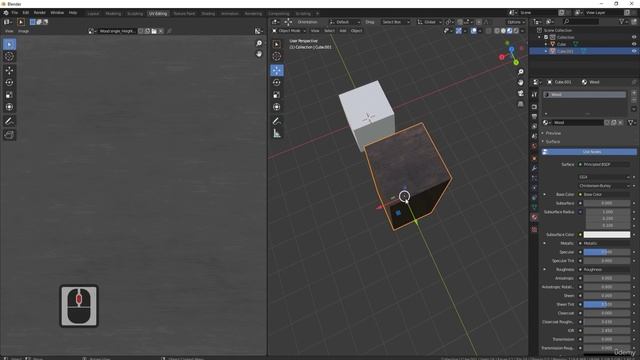
Task: Open the Material properties tab
Action: click(534, 217)
